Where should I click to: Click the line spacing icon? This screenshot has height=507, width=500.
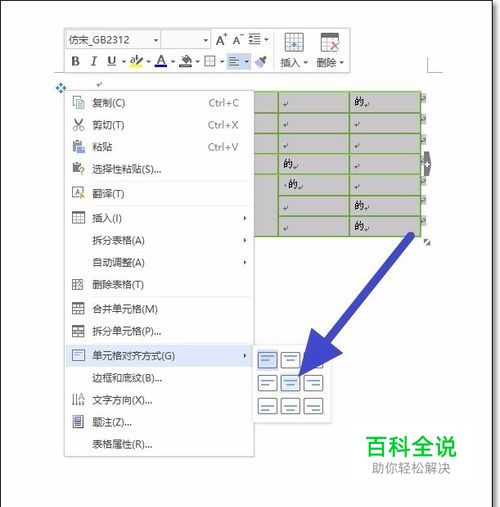255,39
